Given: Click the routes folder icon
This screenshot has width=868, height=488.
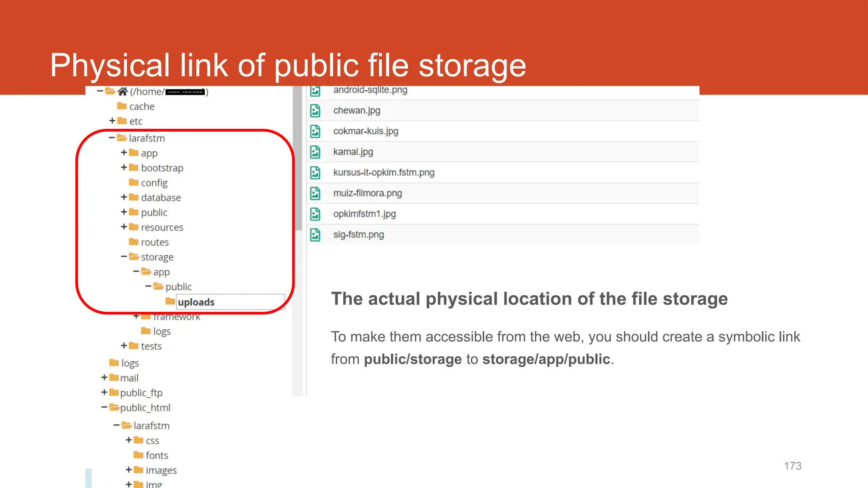Looking at the screenshot, I should 134,241.
